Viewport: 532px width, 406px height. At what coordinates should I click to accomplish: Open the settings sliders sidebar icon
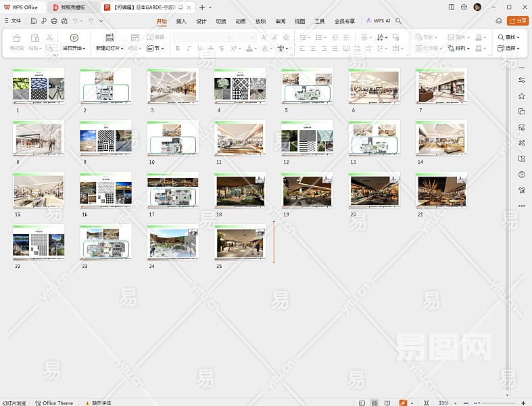(521, 81)
